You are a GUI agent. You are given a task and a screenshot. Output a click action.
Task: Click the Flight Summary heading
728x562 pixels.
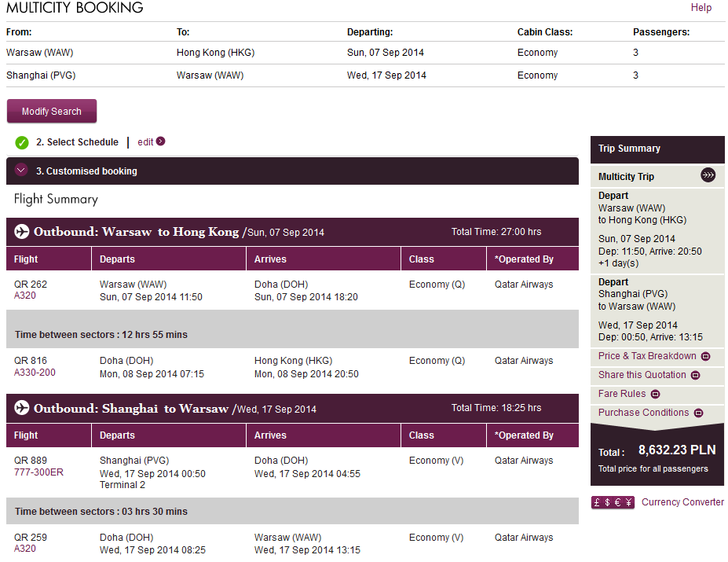[x=57, y=199]
